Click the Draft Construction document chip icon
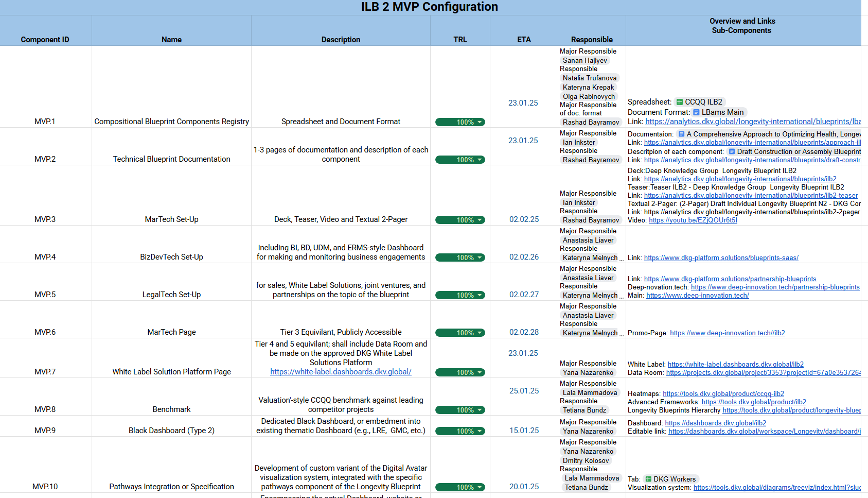This screenshot has width=868, height=498. (x=732, y=151)
